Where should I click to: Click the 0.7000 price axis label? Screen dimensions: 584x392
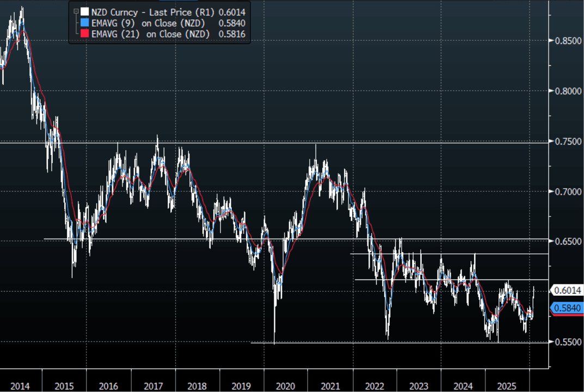568,191
